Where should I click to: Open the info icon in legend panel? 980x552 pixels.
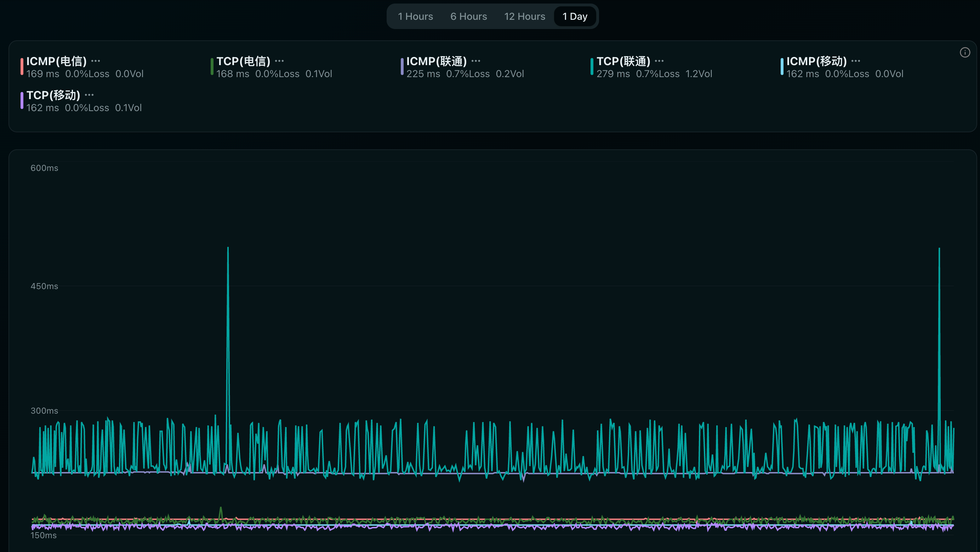pos(965,52)
